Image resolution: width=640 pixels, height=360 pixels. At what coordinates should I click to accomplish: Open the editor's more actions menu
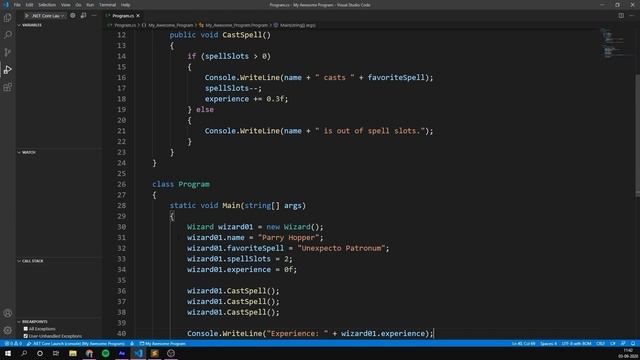coord(632,16)
